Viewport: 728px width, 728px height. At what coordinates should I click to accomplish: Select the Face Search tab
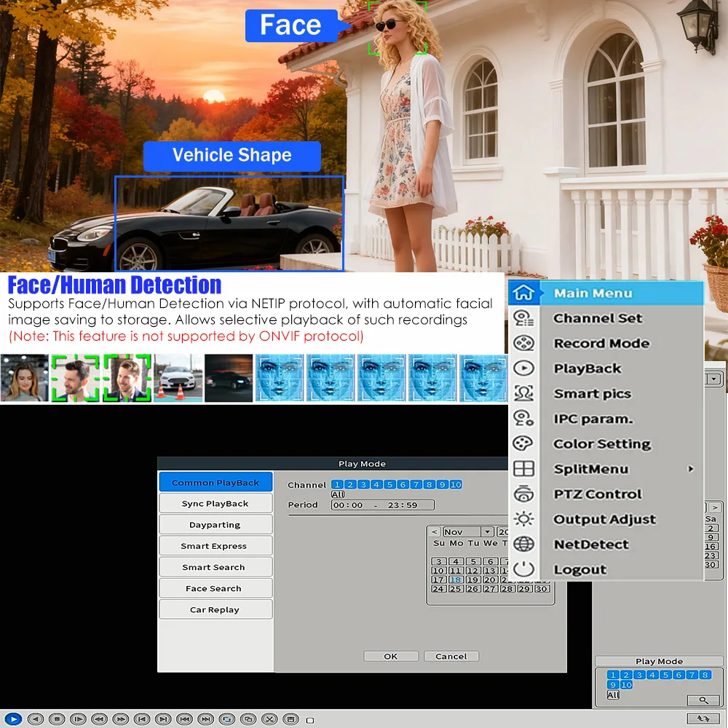215,588
